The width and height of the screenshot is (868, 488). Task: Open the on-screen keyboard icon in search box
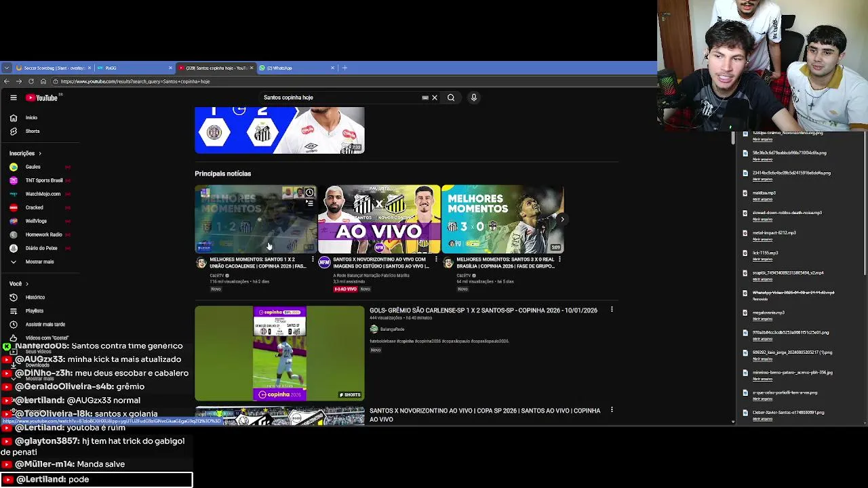click(x=425, y=98)
